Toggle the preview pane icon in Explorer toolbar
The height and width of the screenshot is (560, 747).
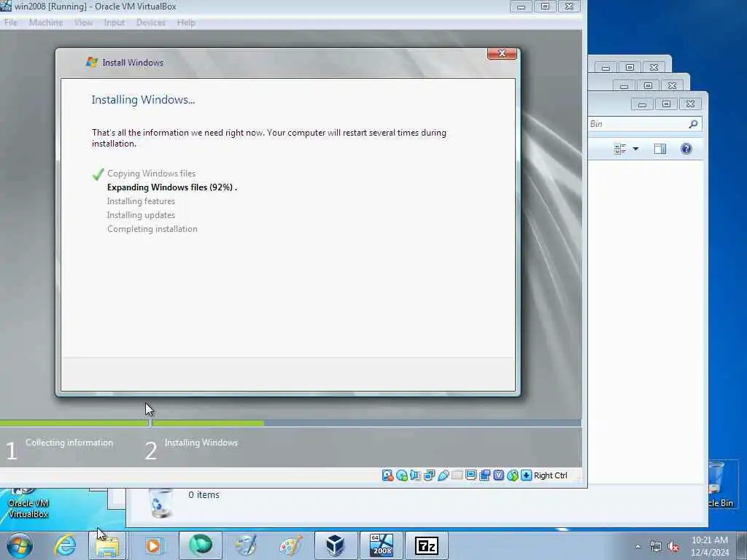[x=659, y=149]
